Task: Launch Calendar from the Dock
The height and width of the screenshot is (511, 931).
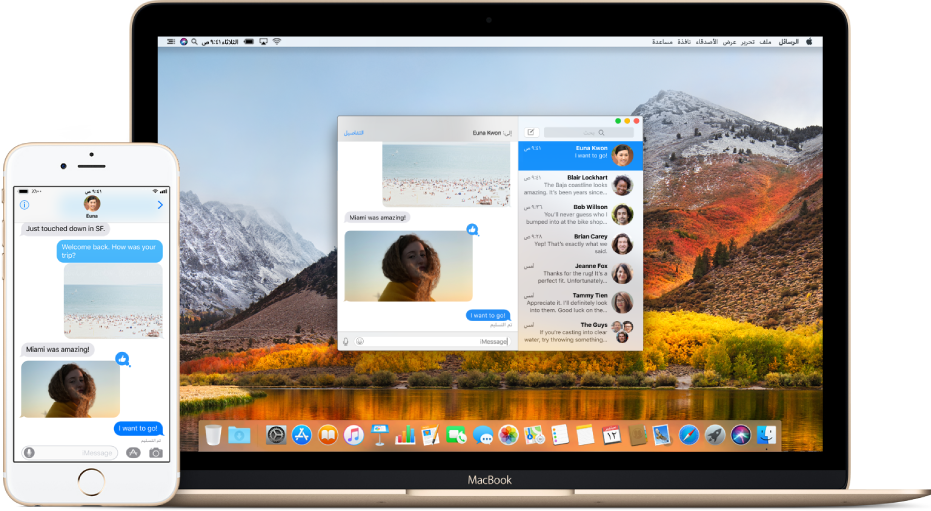Action: (612, 436)
